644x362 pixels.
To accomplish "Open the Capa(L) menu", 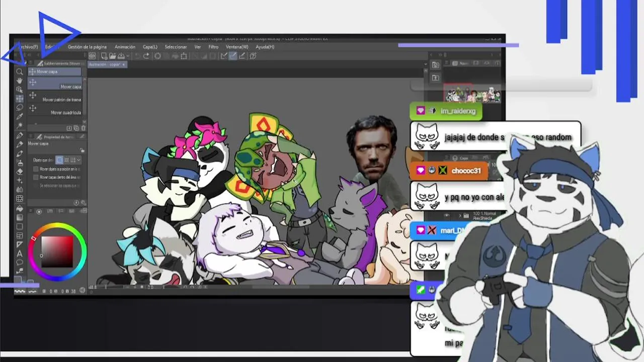I will (150, 47).
